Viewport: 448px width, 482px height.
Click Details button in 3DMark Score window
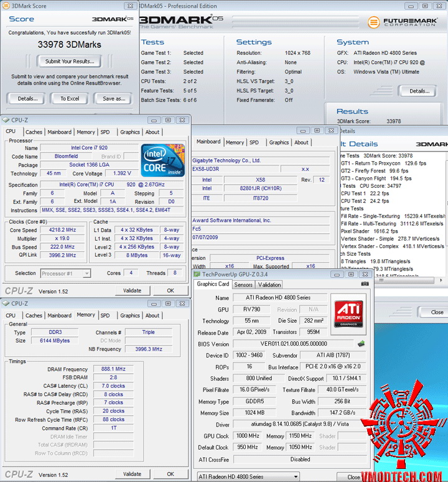[27, 99]
